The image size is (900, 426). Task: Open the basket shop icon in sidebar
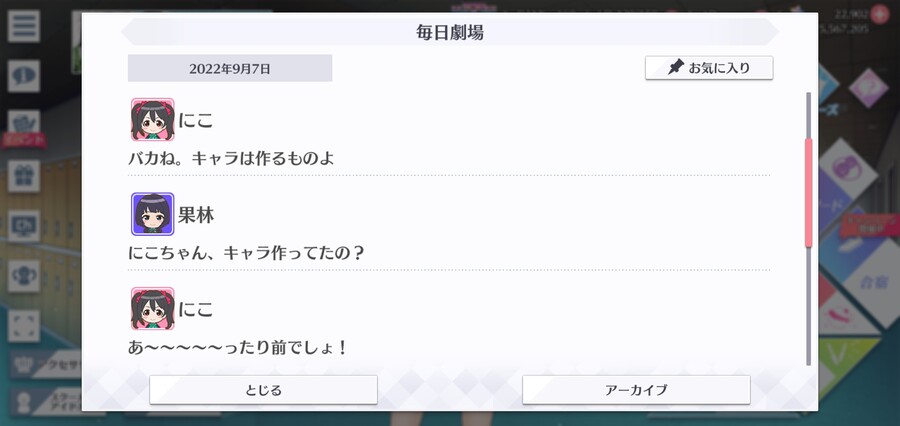pos(24,122)
